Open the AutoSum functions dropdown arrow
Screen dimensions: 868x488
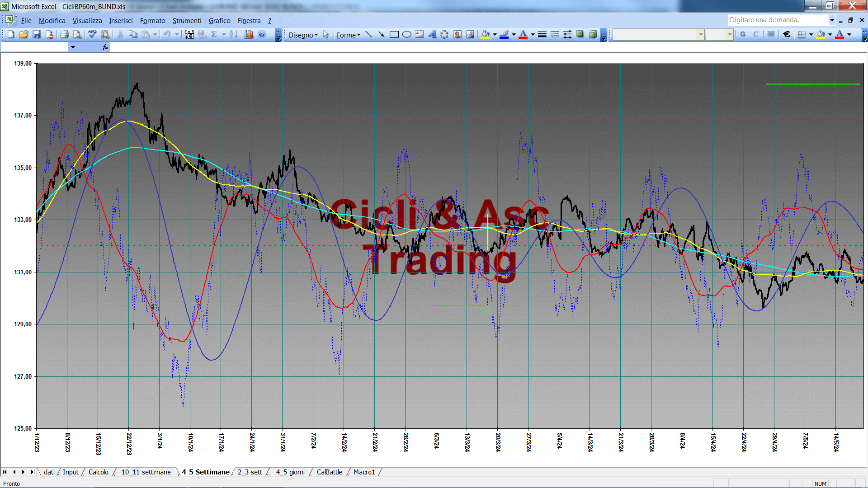coord(224,34)
